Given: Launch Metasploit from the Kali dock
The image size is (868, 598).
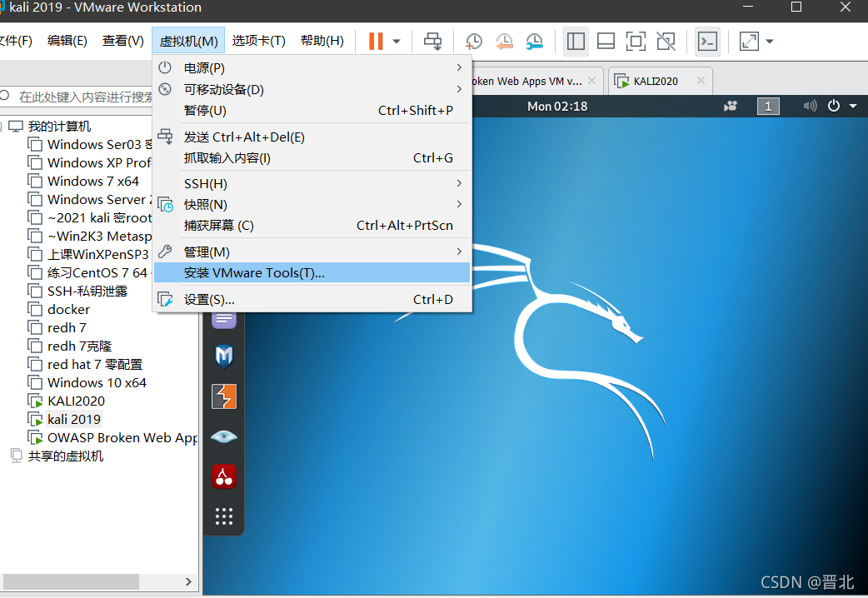Looking at the screenshot, I should pyautogui.click(x=223, y=356).
